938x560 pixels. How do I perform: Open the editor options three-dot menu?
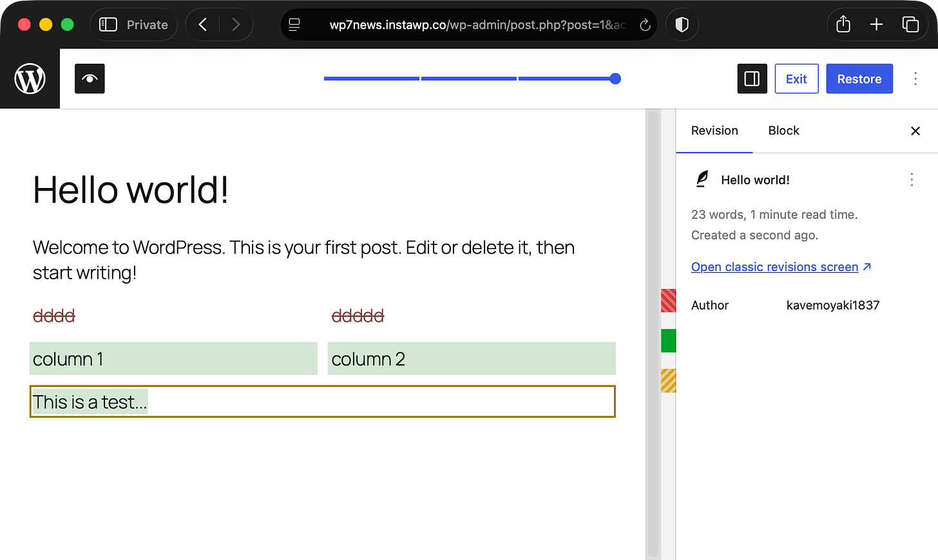[915, 79]
